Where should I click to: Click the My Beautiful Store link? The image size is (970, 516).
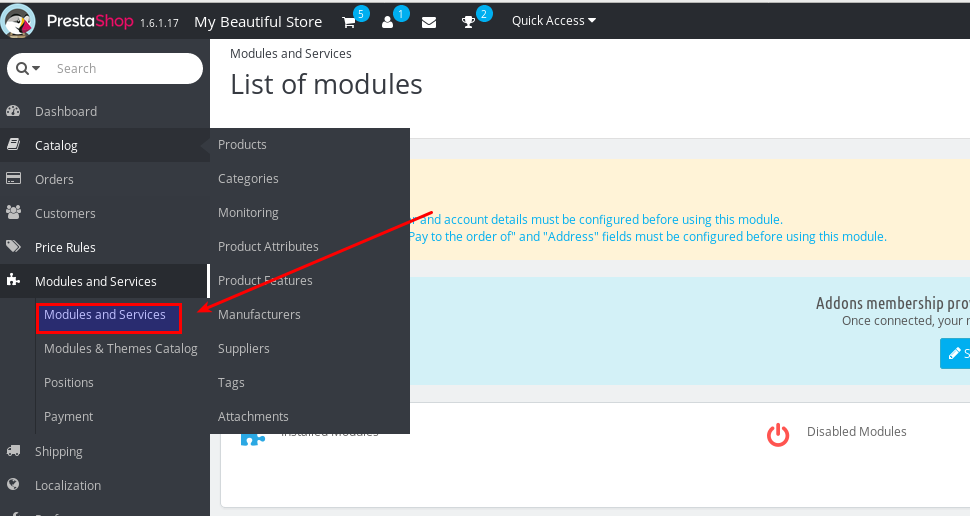click(258, 22)
